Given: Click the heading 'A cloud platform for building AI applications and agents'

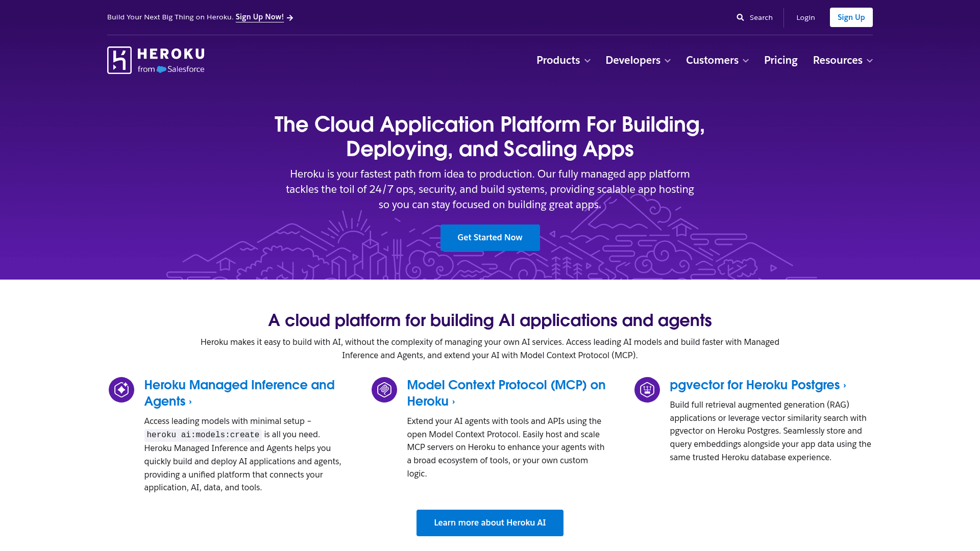Looking at the screenshot, I should point(490,320).
